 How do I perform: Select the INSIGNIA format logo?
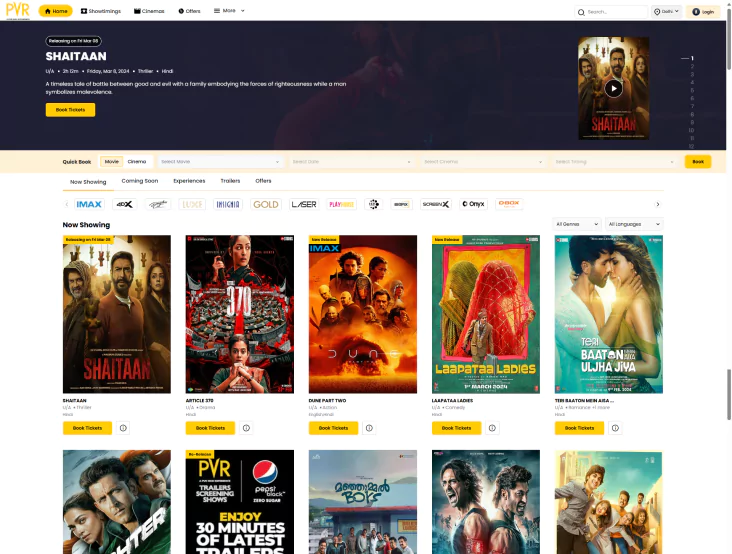[x=228, y=204]
